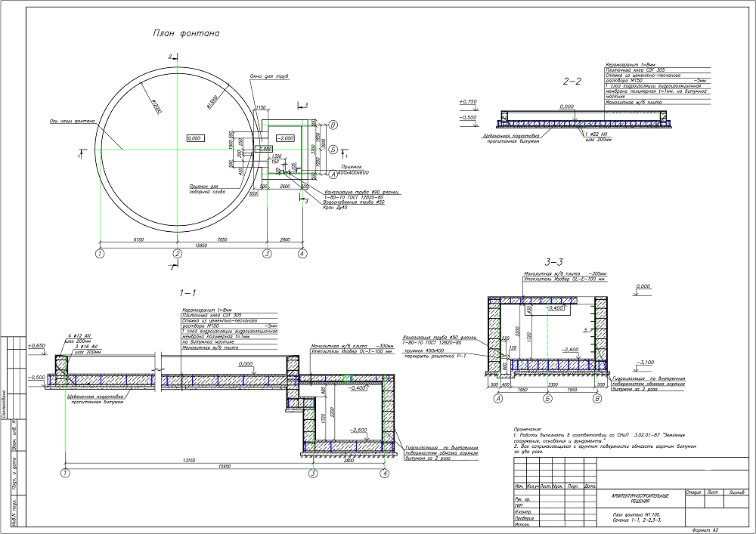This screenshot has height=534, width=756.
Task: Click axis bubble 3 below section 1-1
Action: tap(314, 474)
